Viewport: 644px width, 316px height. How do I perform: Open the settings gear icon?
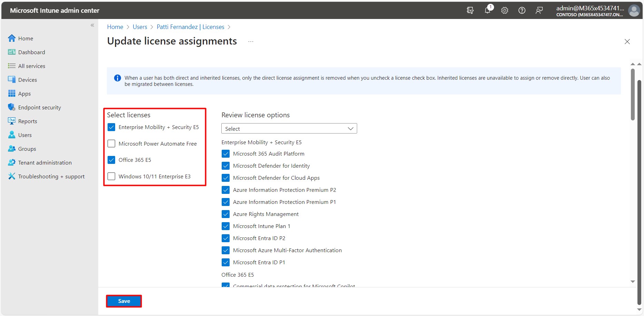505,10
